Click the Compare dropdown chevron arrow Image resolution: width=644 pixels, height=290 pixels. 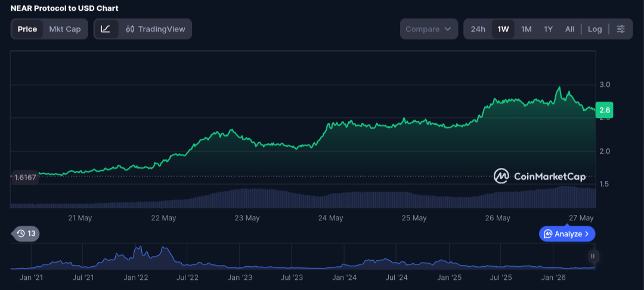(x=448, y=29)
